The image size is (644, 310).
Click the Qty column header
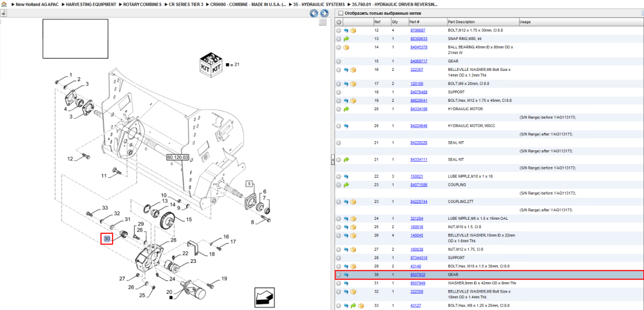(399, 22)
